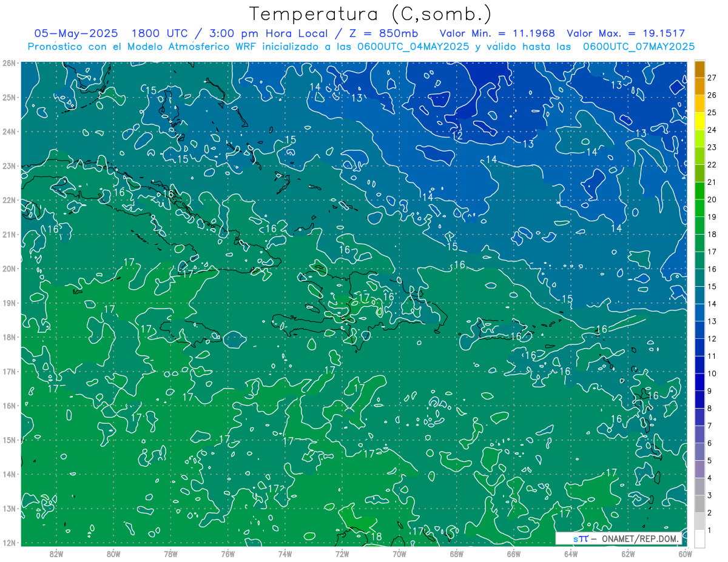Screen dimensions: 728x562
Task: Click the orange-brown top swatch of the color bar
Action: click(699, 69)
